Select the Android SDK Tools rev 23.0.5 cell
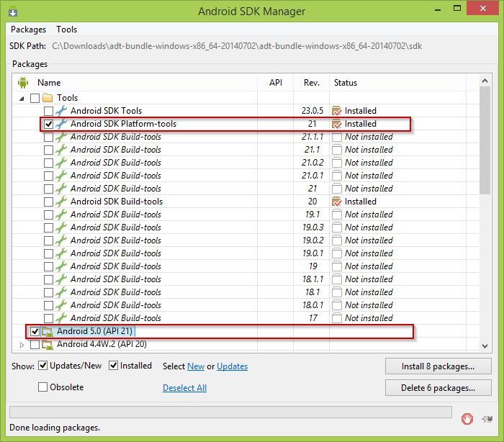 (x=312, y=111)
